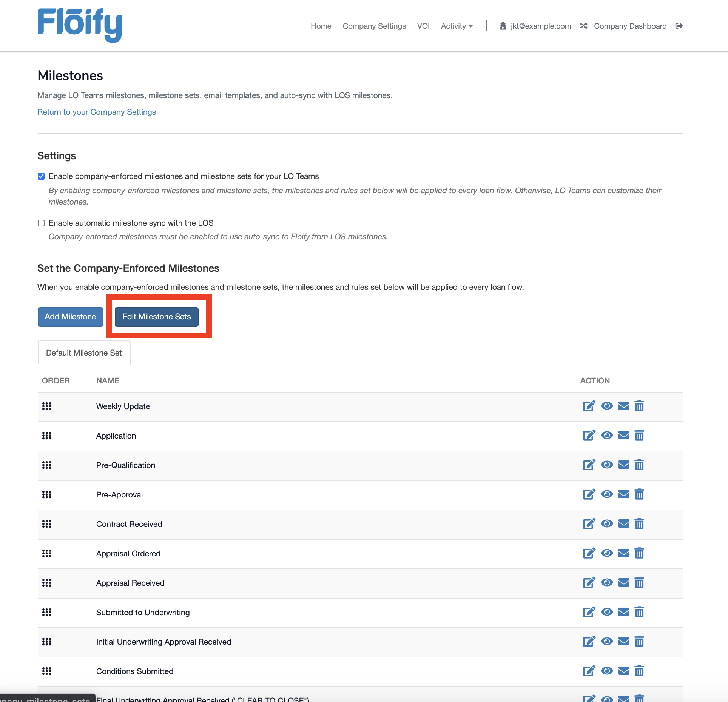
Task: Open Company Settings in navigation
Action: pyautogui.click(x=374, y=26)
